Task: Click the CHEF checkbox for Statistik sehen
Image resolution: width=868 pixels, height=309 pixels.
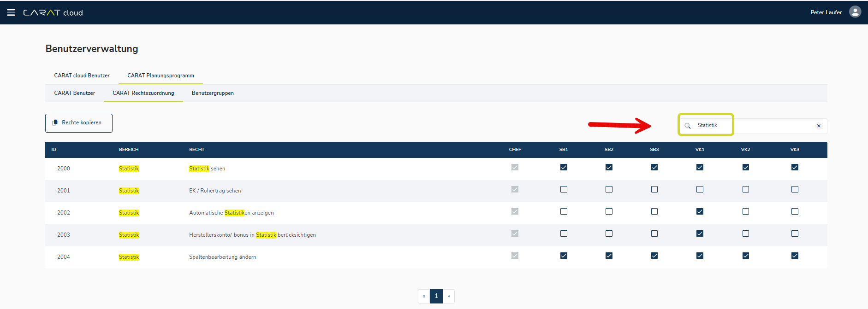Action: [515, 167]
